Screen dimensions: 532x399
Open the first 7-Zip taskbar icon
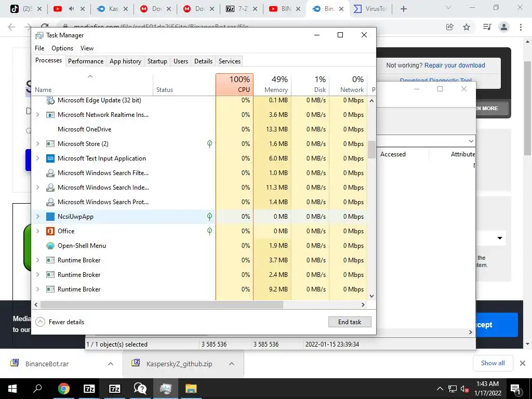pos(89,389)
